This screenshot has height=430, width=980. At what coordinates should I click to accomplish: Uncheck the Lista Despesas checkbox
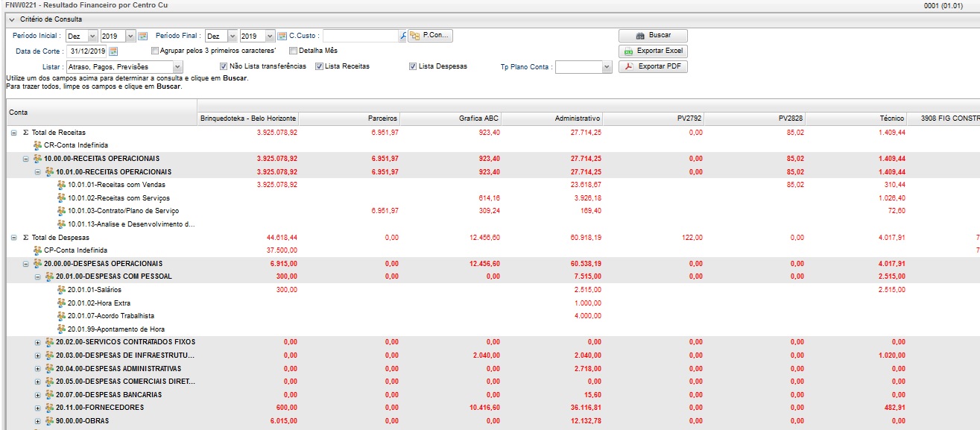(412, 66)
